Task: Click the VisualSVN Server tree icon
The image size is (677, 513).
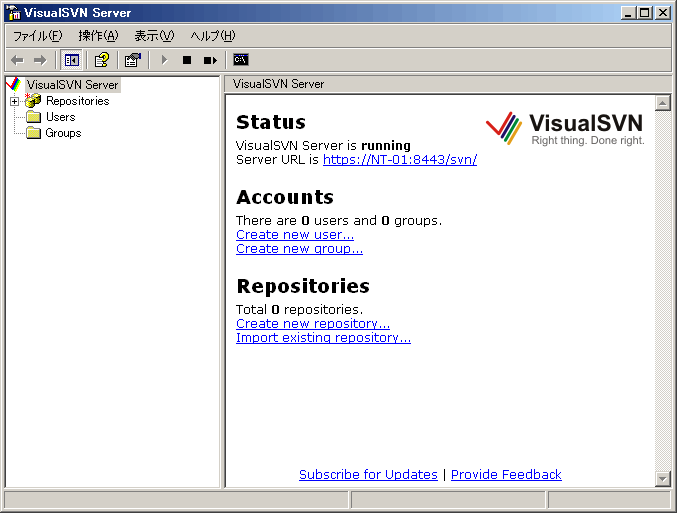Action: click(x=14, y=84)
